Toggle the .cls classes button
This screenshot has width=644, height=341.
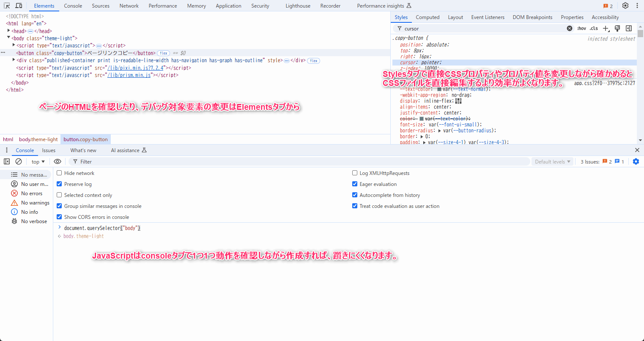pyautogui.click(x=594, y=28)
